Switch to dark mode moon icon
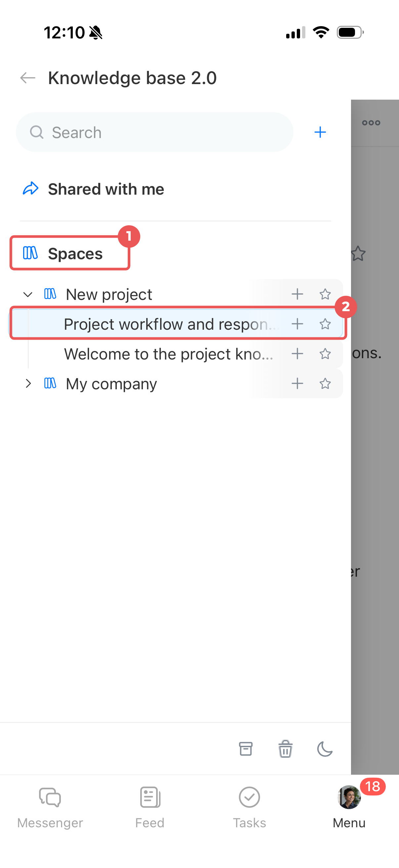 pos(325,749)
